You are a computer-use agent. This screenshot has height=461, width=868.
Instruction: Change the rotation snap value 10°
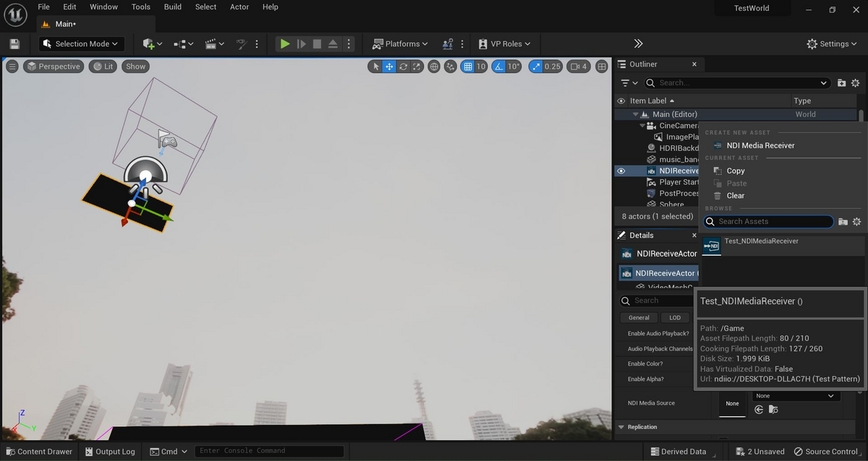click(514, 66)
